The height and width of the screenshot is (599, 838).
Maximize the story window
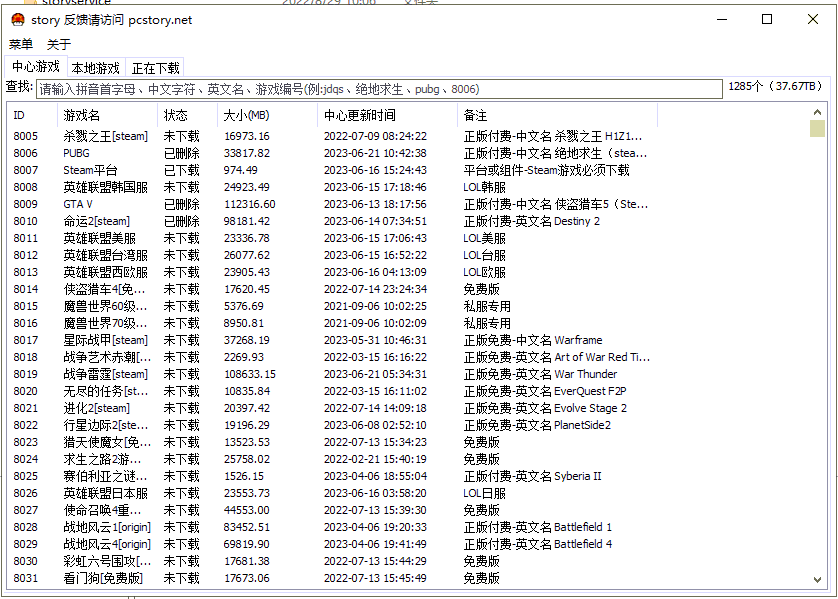coord(767,20)
